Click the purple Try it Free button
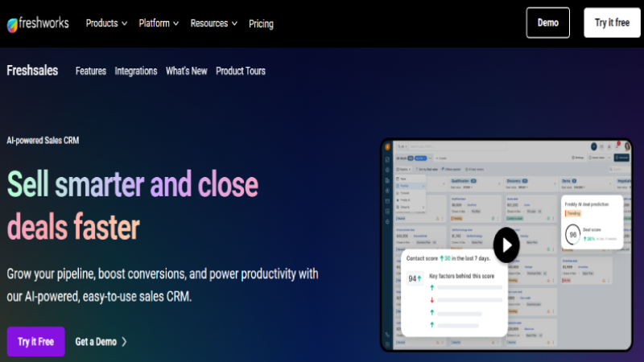The width and height of the screenshot is (644, 362). pyautogui.click(x=35, y=341)
